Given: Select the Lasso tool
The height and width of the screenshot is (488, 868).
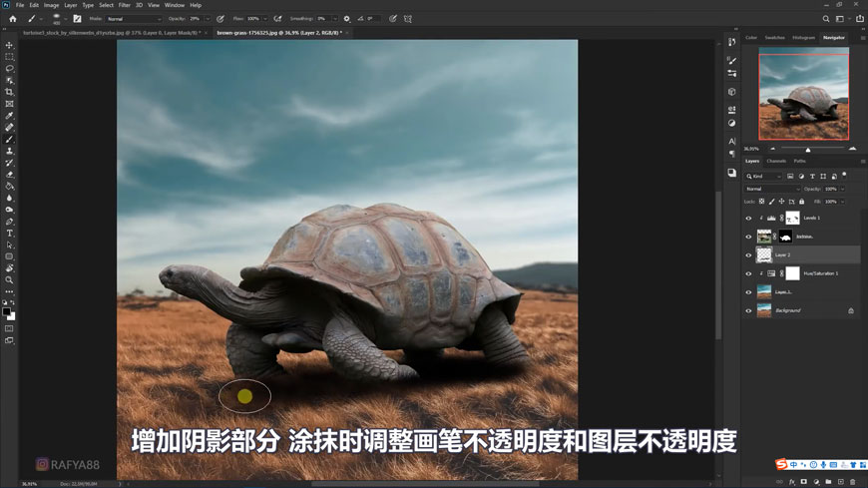Looking at the screenshot, I should point(10,69).
